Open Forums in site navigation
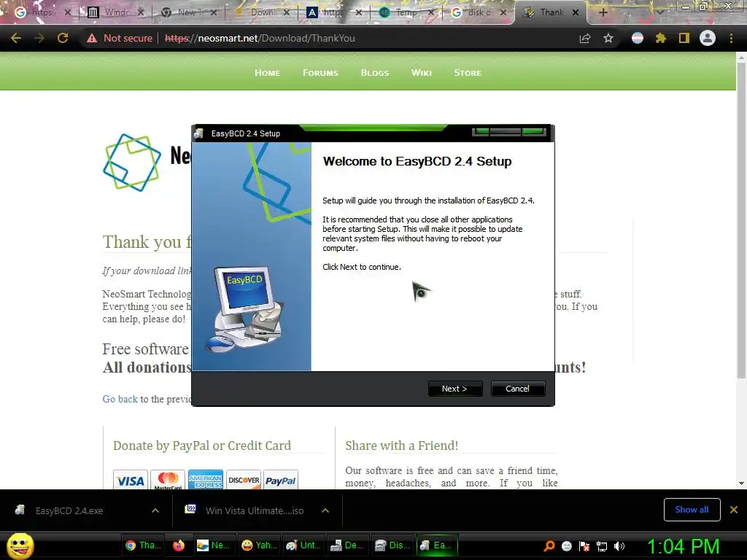Screen dimensions: 747x560 point(321,73)
